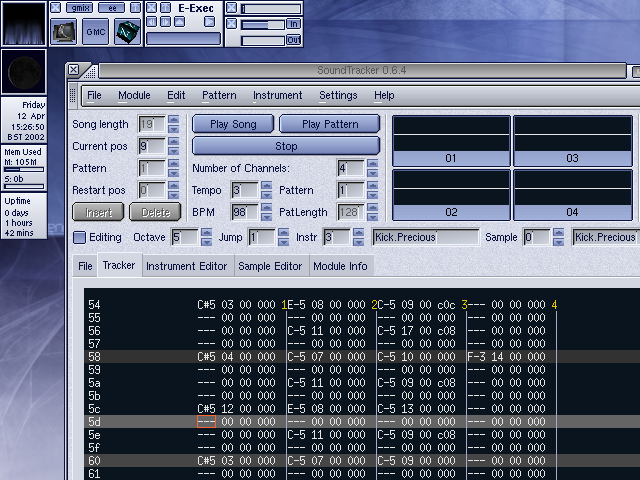
Task: Mute channel 03 scope
Action: [x=573, y=141]
